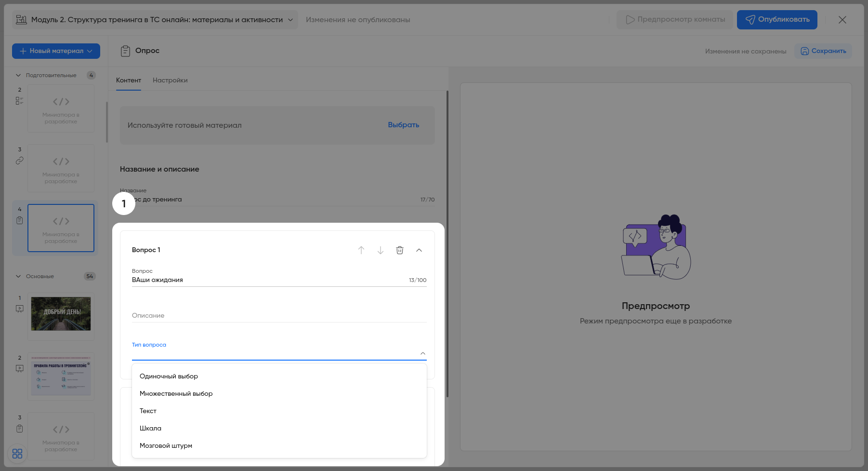Select Множественный выбор option
Image resolution: width=868 pixels, height=471 pixels.
click(x=176, y=394)
